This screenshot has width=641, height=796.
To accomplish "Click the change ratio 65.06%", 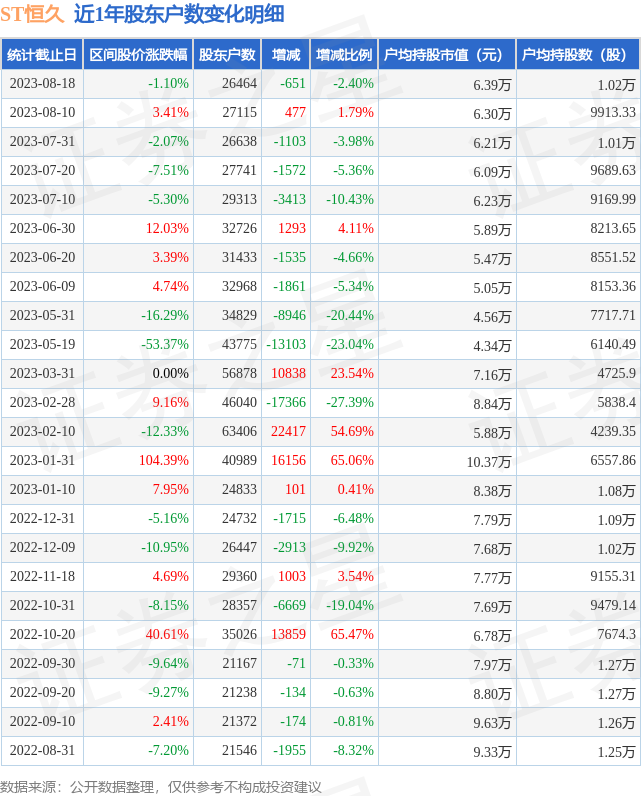I will tap(352, 460).
